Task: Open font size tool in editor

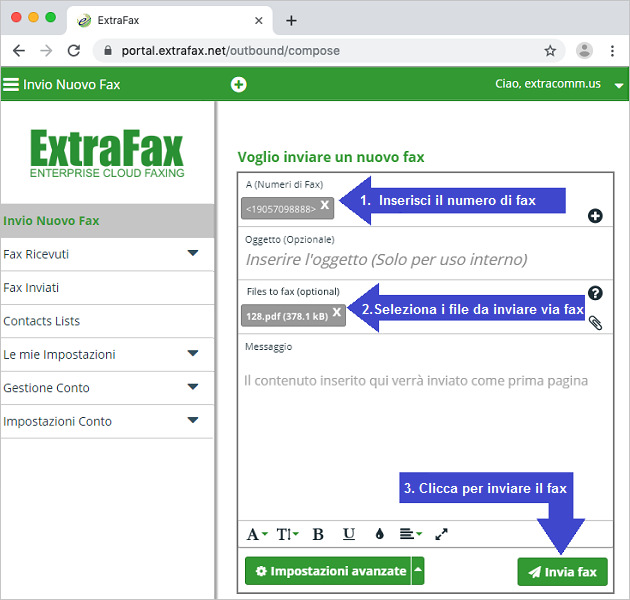Action: tap(287, 534)
